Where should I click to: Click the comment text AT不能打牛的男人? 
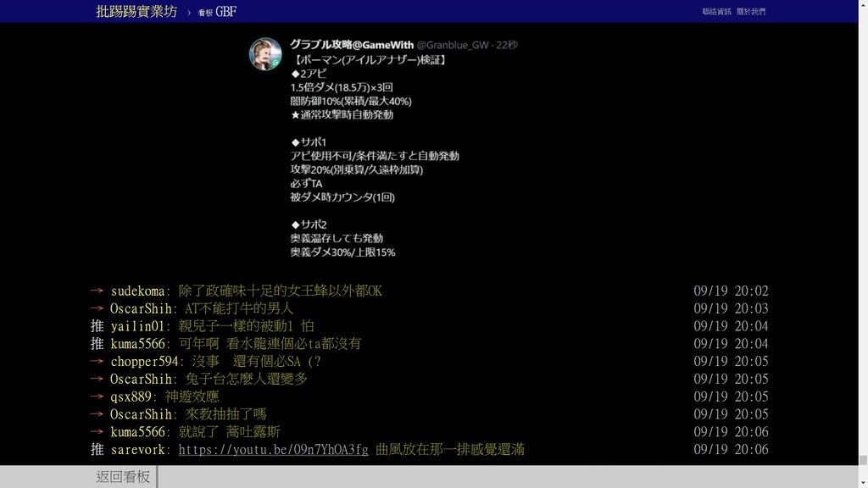238,308
